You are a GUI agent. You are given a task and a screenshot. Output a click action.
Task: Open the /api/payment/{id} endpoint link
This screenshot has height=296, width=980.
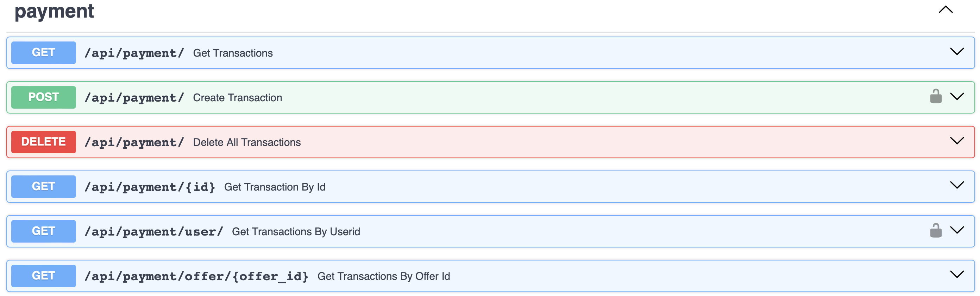click(150, 186)
